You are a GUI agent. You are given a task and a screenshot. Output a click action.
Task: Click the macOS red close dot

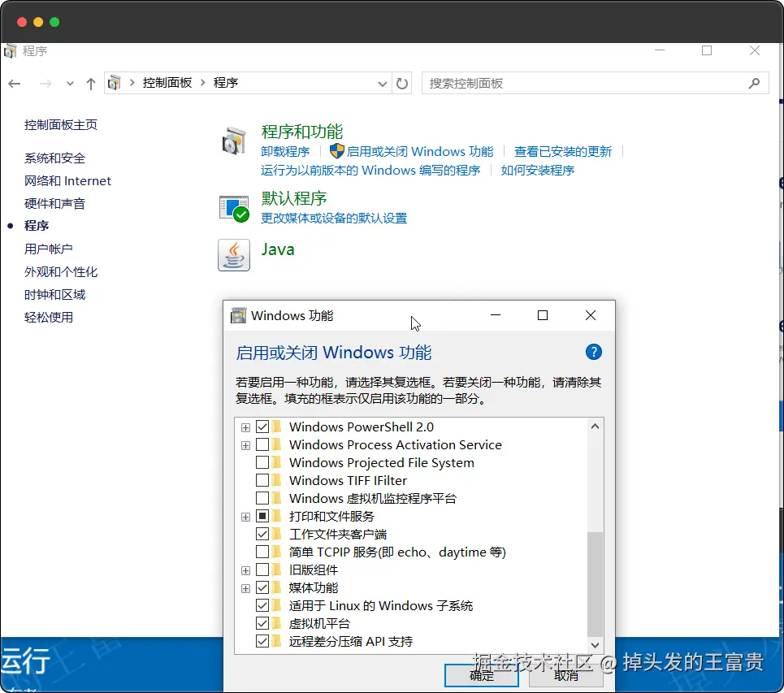tap(21, 22)
